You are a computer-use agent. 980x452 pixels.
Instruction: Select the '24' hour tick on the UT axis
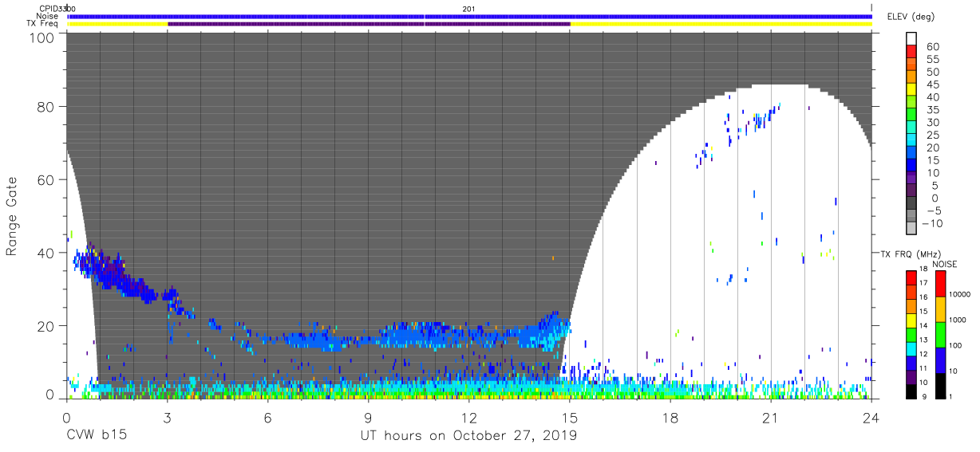(x=871, y=417)
